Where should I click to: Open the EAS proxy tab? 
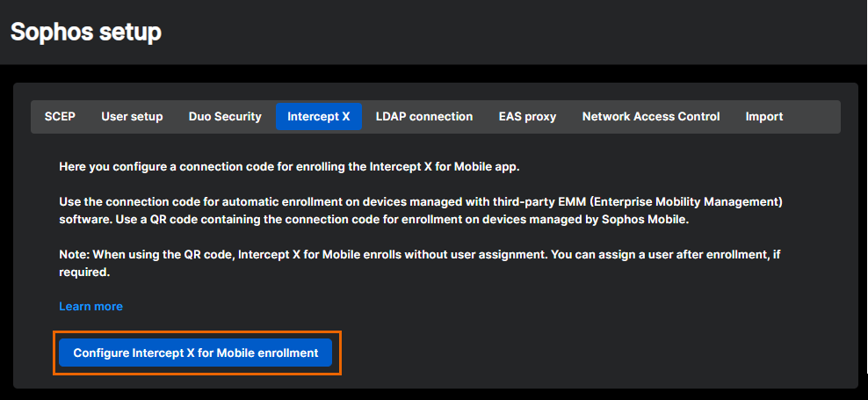coord(527,116)
